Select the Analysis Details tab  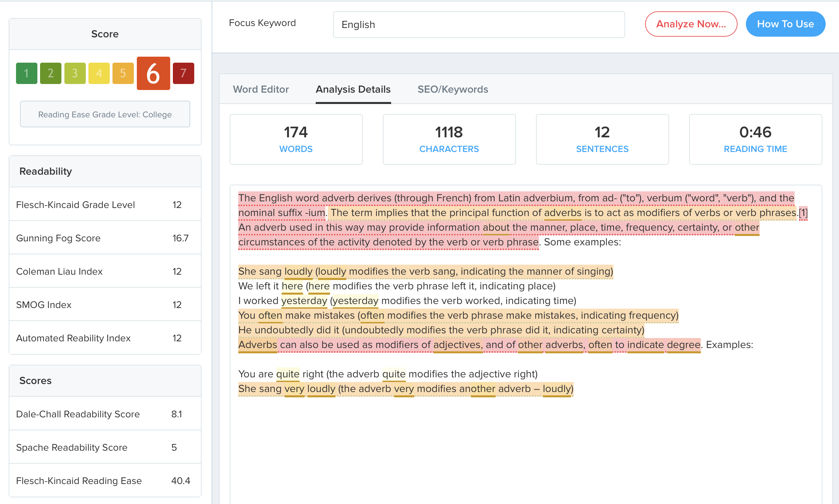point(353,89)
